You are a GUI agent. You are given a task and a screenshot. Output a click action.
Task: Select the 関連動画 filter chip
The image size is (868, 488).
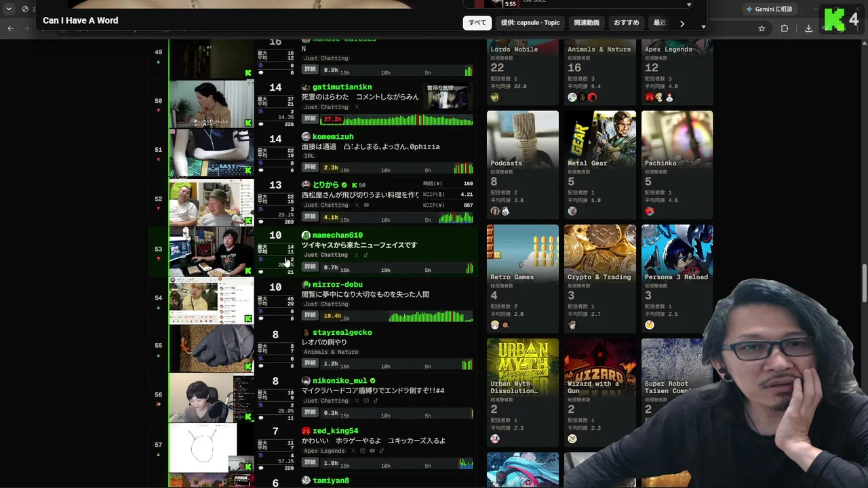(587, 22)
